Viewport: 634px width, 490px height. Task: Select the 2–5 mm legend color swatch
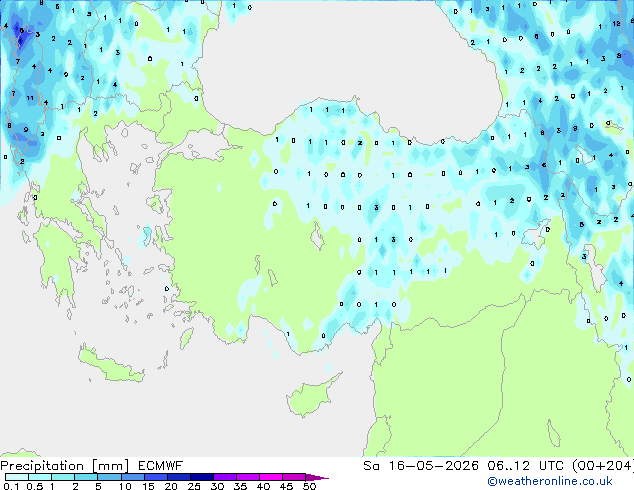[x=86, y=477]
